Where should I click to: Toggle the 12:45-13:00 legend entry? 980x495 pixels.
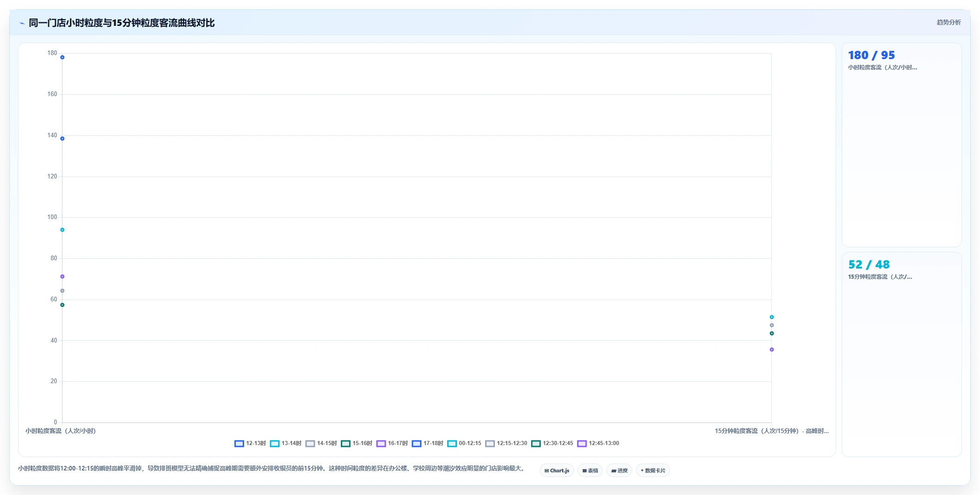point(598,444)
